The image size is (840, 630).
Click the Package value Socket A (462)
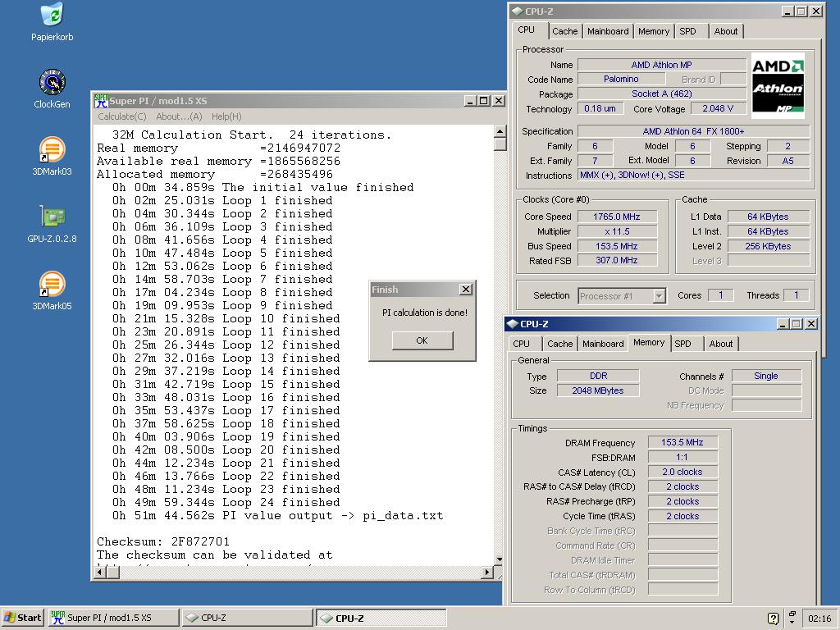pos(662,94)
